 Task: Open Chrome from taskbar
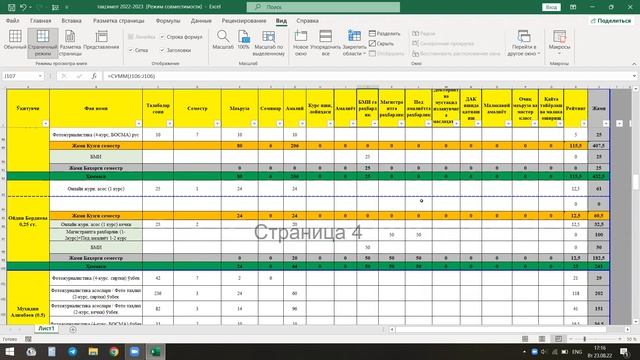(114, 351)
